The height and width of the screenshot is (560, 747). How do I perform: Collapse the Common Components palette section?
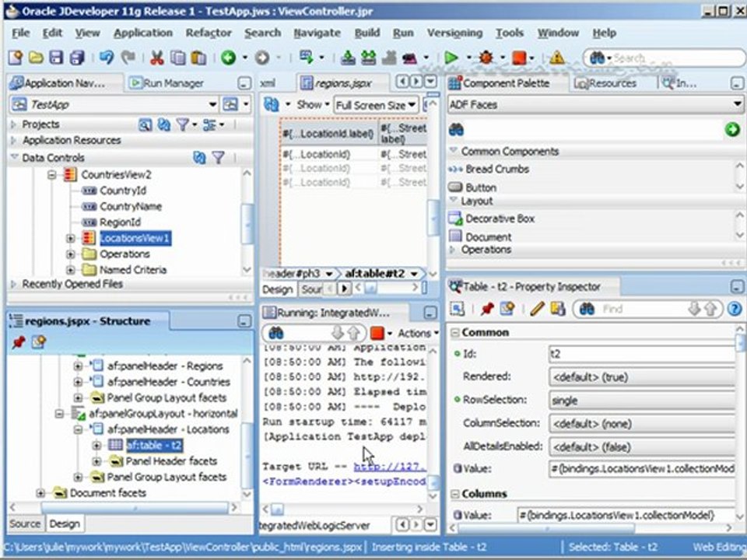pyautogui.click(x=454, y=151)
